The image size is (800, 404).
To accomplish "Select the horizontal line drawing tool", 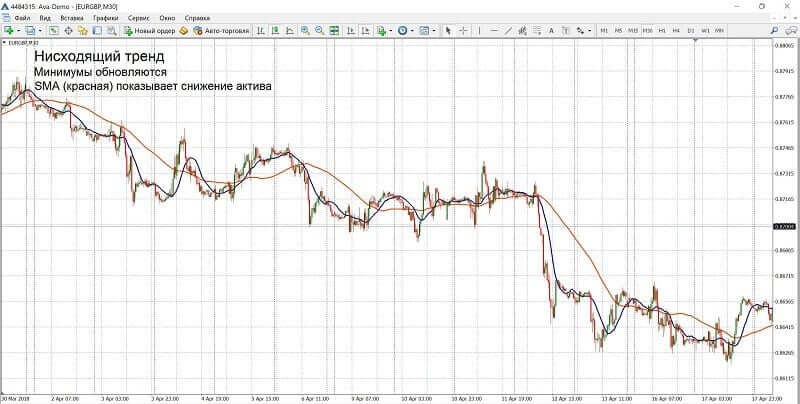I will tap(494, 31).
